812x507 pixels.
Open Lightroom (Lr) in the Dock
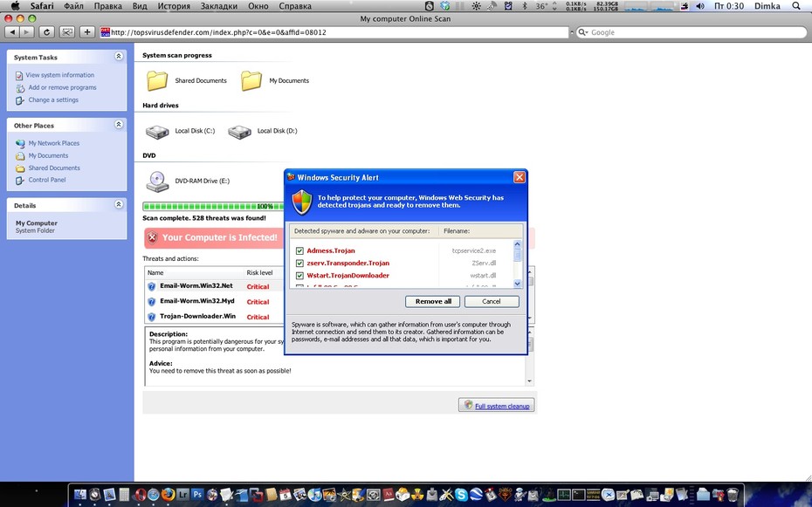coord(183,495)
